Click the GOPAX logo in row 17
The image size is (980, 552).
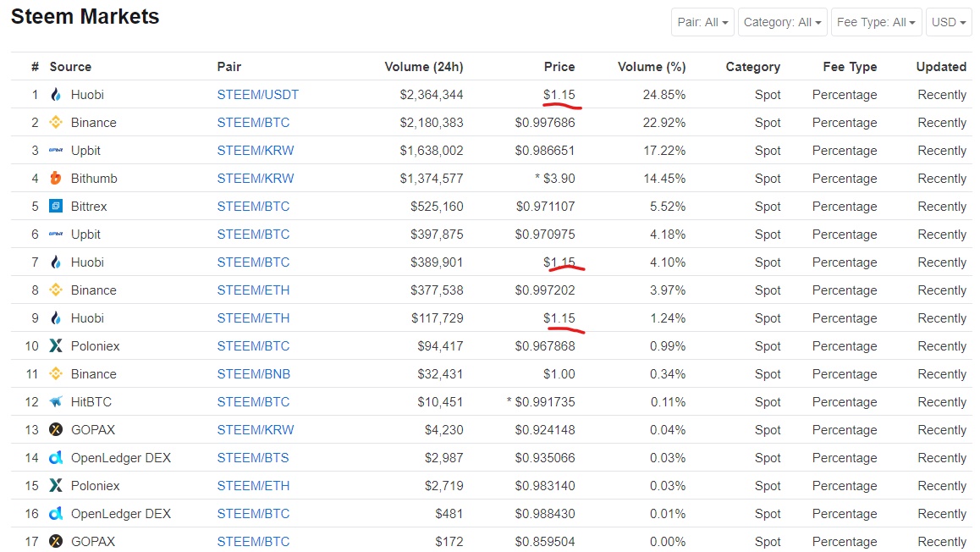(56, 541)
